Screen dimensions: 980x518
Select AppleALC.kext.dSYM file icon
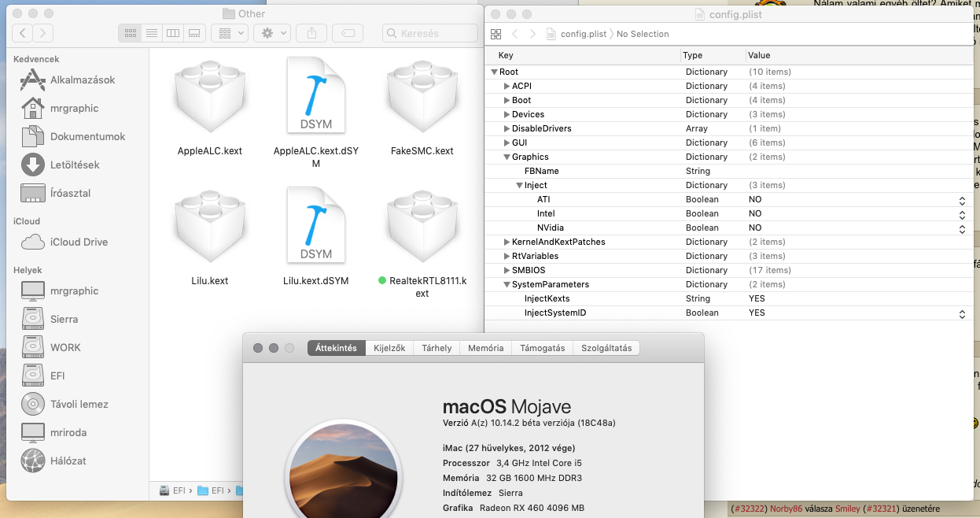pyautogui.click(x=315, y=94)
